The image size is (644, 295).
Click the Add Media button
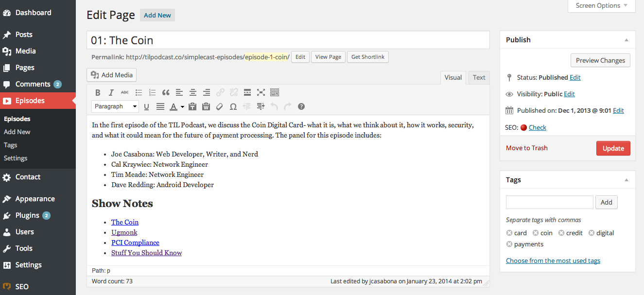click(x=112, y=75)
